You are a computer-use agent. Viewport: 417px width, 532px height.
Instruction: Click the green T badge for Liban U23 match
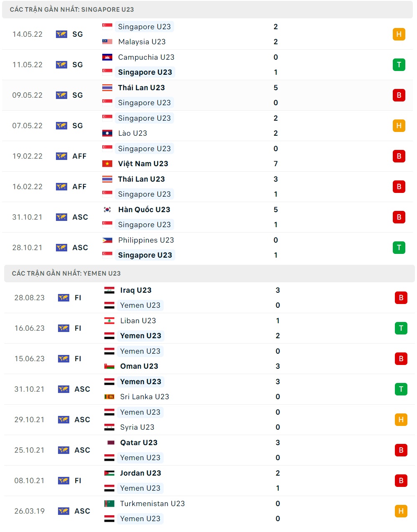click(401, 328)
